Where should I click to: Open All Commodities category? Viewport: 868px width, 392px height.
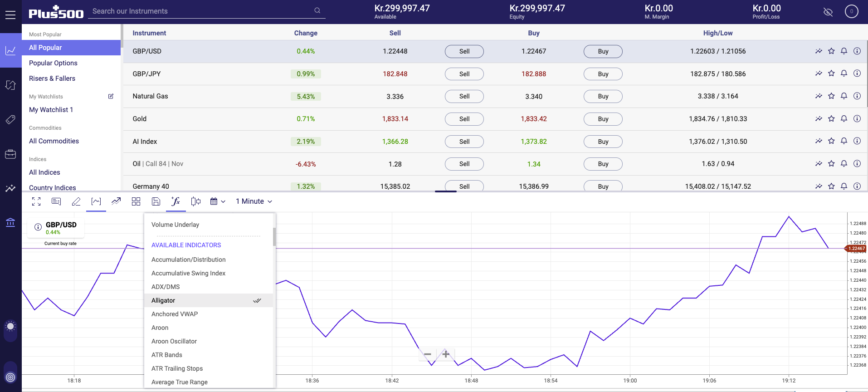click(x=54, y=141)
